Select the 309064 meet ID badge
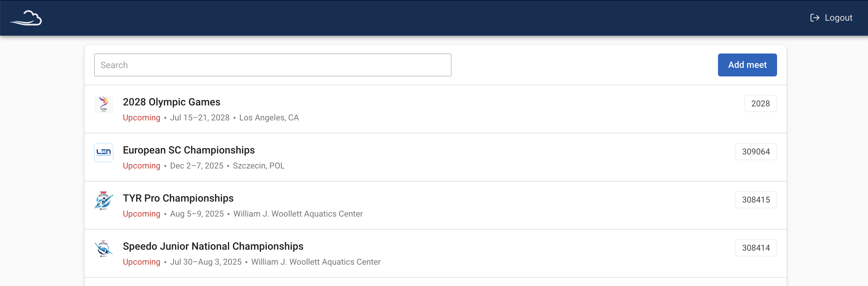The height and width of the screenshot is (286, 868). (x=755, y=151)
